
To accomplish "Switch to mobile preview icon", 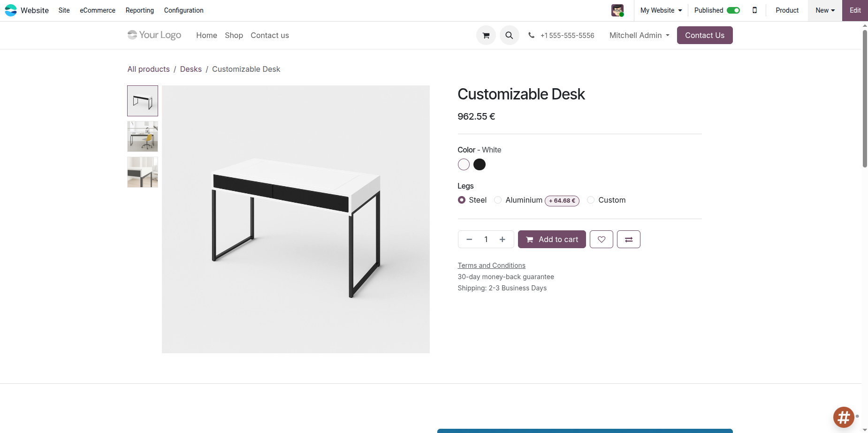I will 754,10.
